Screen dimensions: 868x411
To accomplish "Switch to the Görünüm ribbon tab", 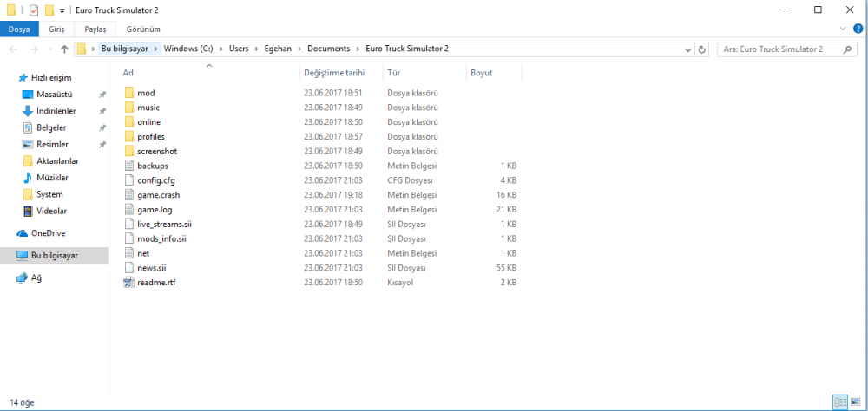I will 143,29.
